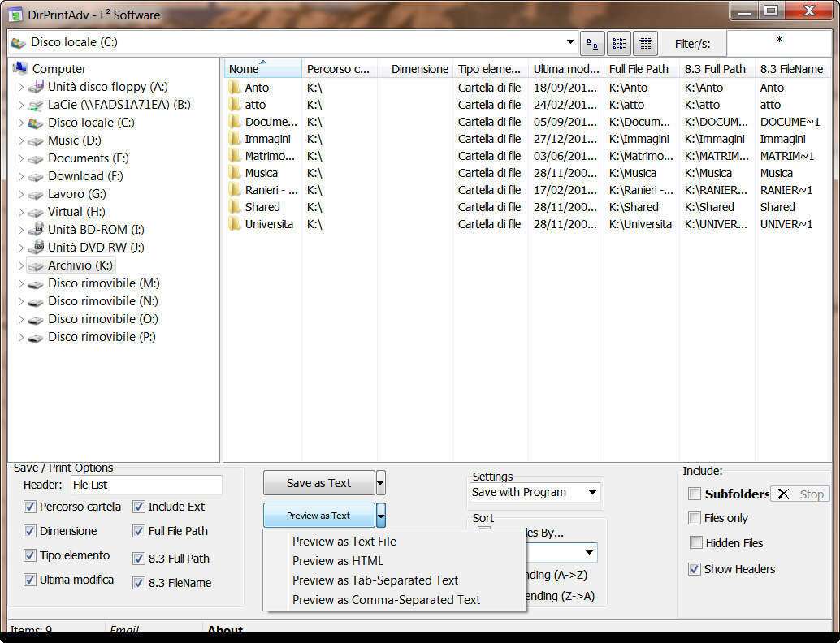840x643 pixels.
Task: Click the Anto folder icon
Action: [x=234, y=87]
